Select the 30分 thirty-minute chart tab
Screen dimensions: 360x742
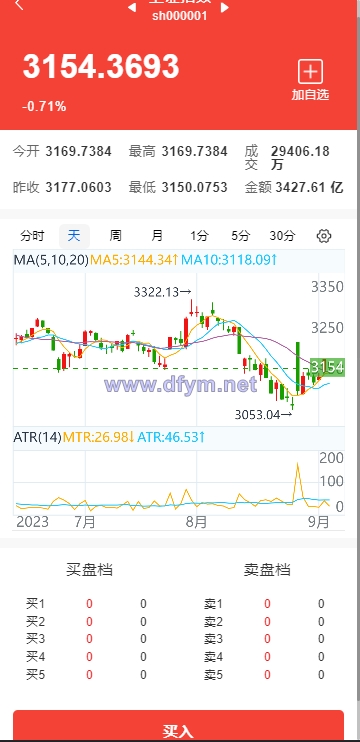[x=282, y=236]
